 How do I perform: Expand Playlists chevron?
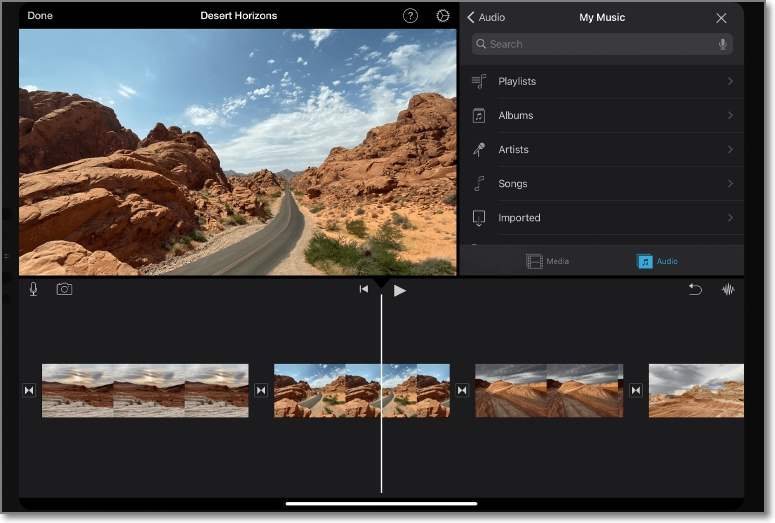(x=731, y=81)
